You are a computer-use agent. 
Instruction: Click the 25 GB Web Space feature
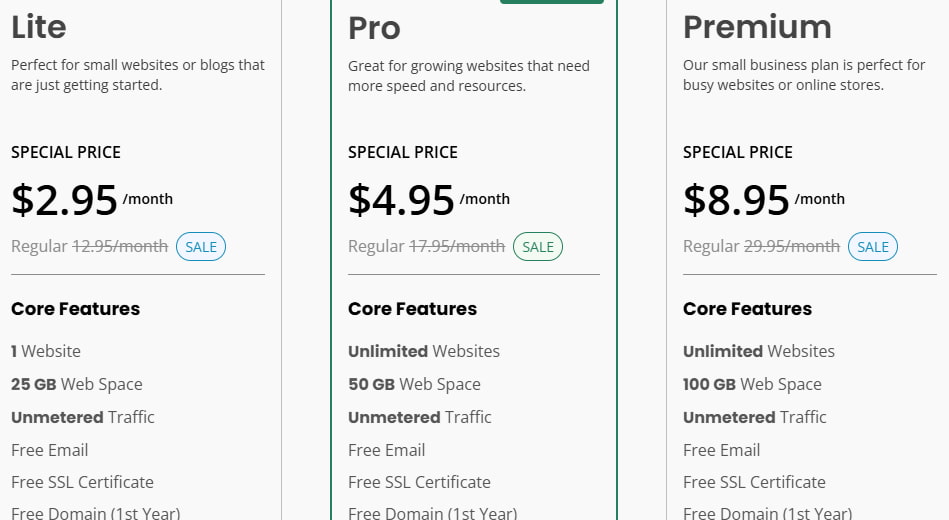pyautogui.click(x=77, y=384)
